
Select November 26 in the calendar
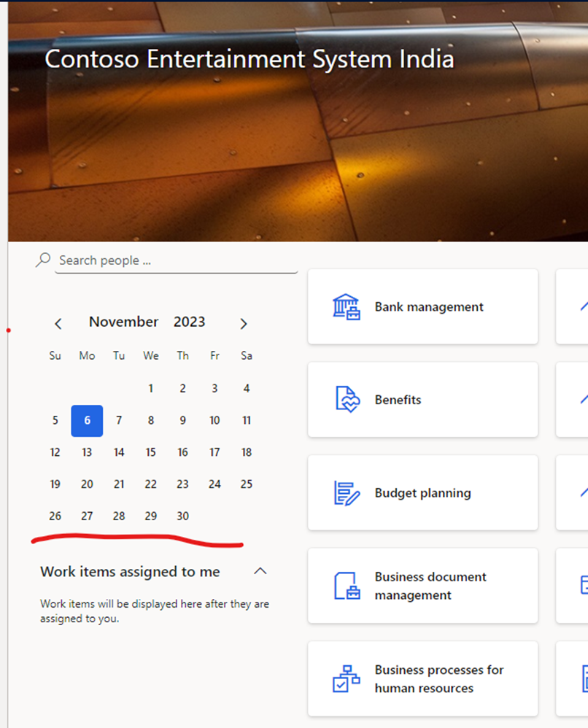point(55,516)
